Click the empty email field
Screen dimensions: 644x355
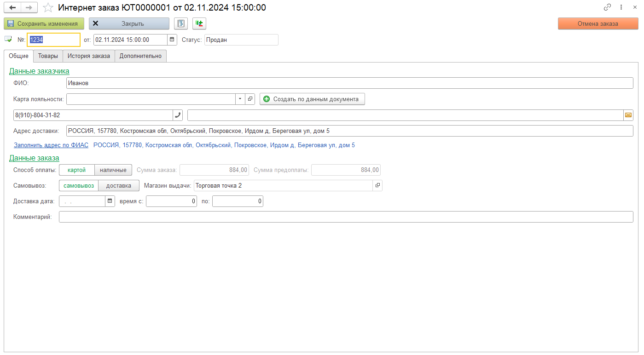pos(405,115)
